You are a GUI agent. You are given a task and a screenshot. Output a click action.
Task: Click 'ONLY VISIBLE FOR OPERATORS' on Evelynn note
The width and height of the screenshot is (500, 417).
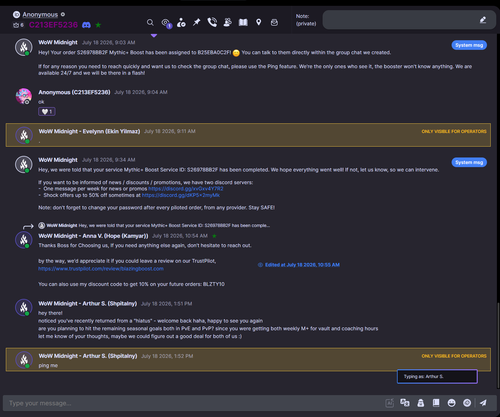454,131
